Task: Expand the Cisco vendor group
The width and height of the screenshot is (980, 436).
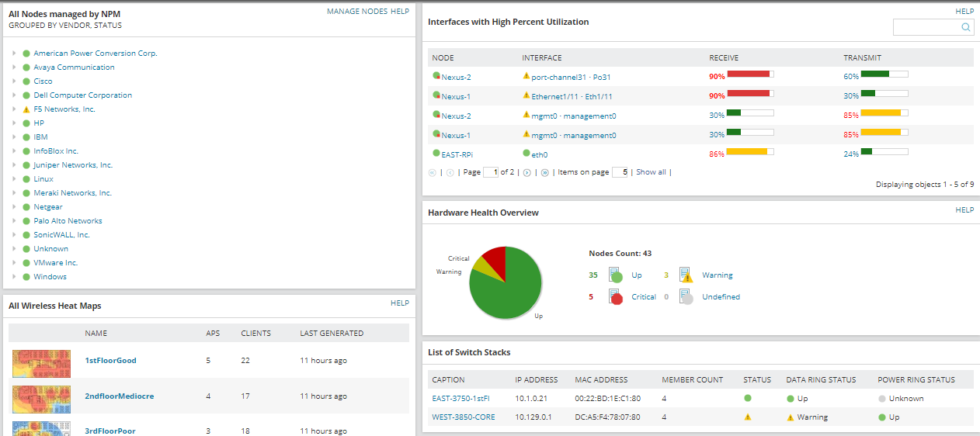Action: (14, 81)
